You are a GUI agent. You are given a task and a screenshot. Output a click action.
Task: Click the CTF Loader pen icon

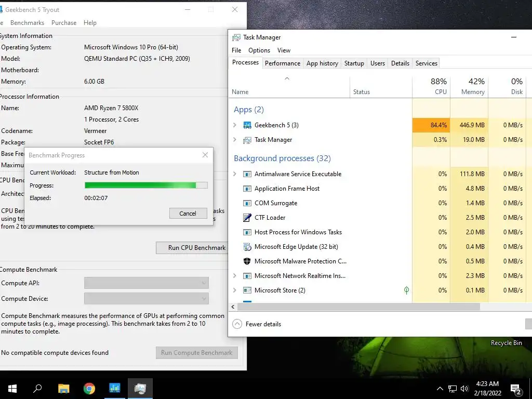pyautogui.click(x=247, y=218)
